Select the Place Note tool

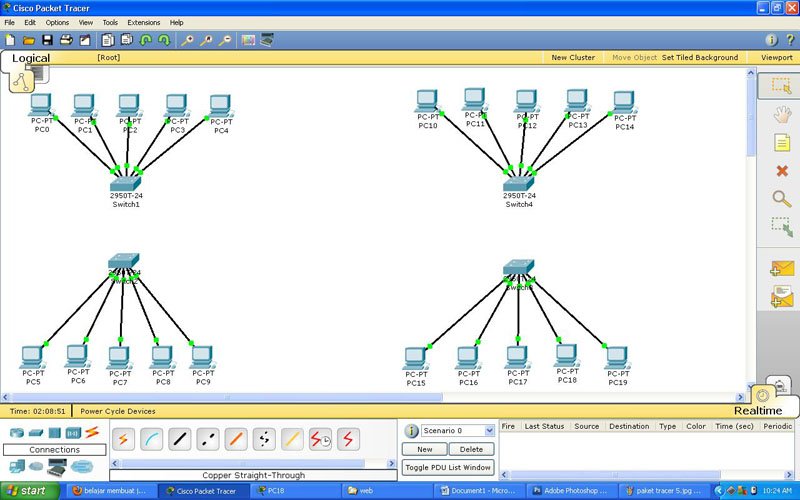(x=782, y=142)
